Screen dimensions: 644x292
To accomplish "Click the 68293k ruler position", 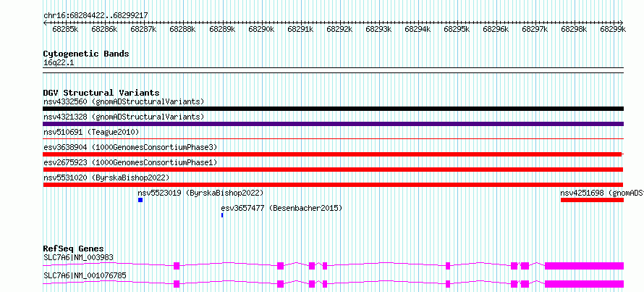I will point(378,29).
